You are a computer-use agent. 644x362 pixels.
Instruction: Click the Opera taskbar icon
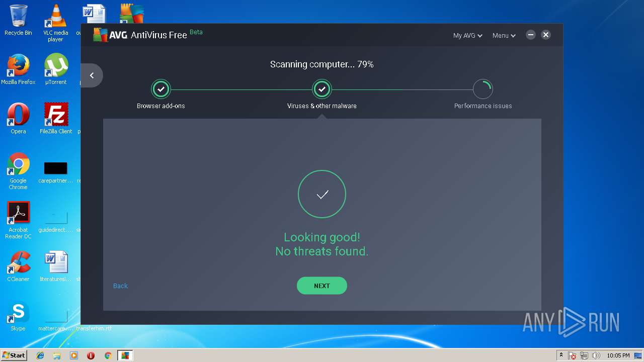click(x=91, y=355)
